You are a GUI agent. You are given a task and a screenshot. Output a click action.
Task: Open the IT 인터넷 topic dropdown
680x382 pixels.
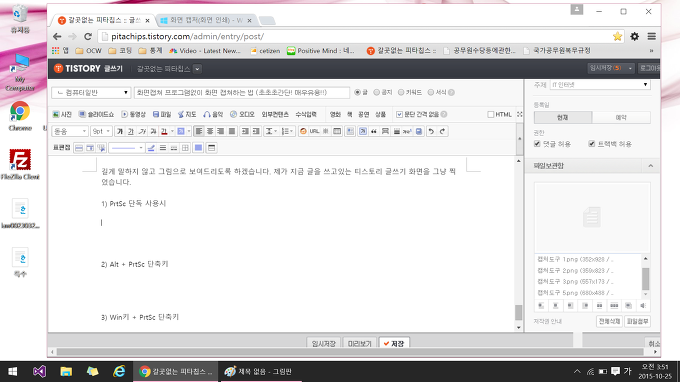[600, 85]
